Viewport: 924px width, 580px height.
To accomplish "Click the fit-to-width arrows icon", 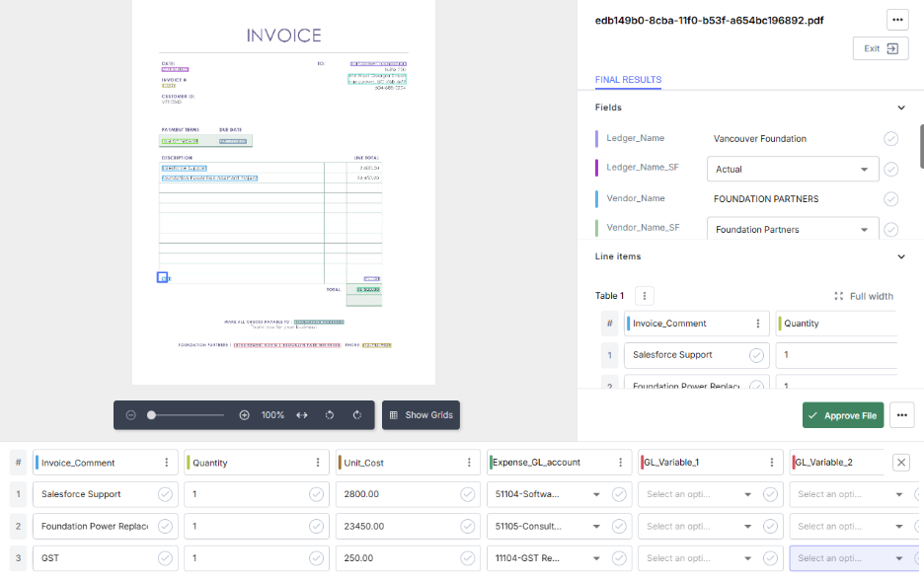I will tap(302, 415).
